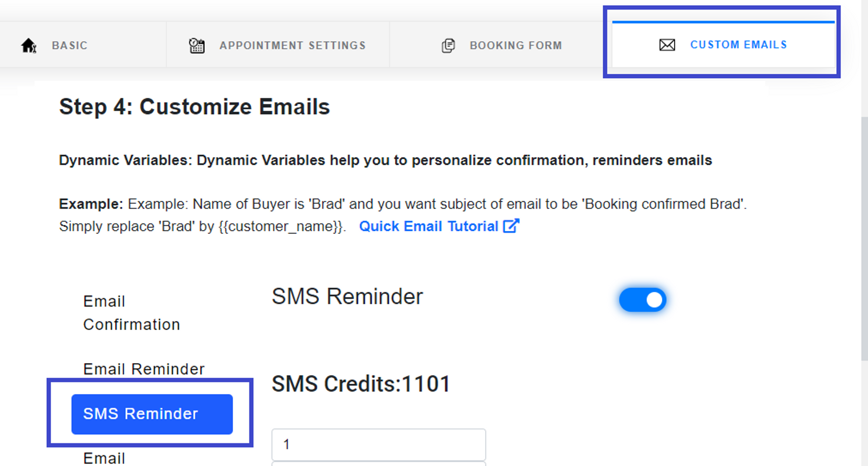Click the input field containing 1
Viewport: 868px width, 466px height.
378,444
